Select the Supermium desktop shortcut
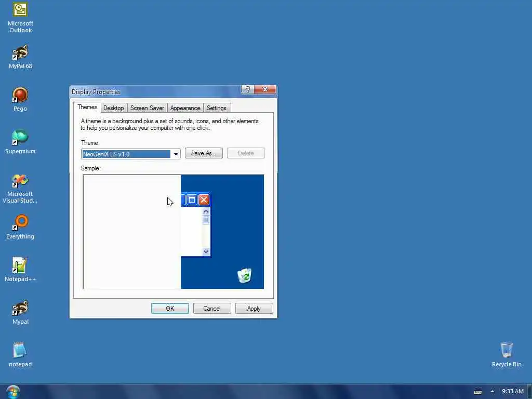This screenshot has height=399, width=532. 20,142
